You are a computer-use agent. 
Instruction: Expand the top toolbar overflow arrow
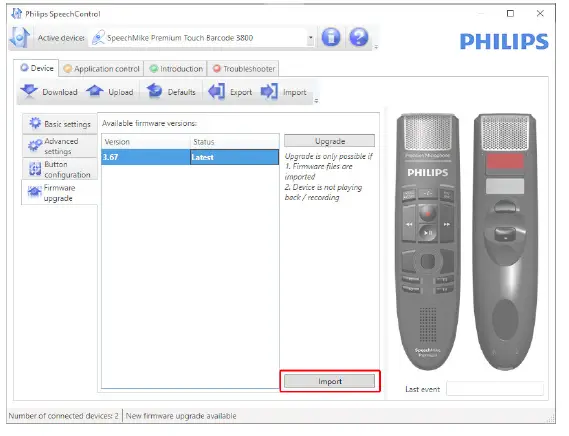point(376,47)
